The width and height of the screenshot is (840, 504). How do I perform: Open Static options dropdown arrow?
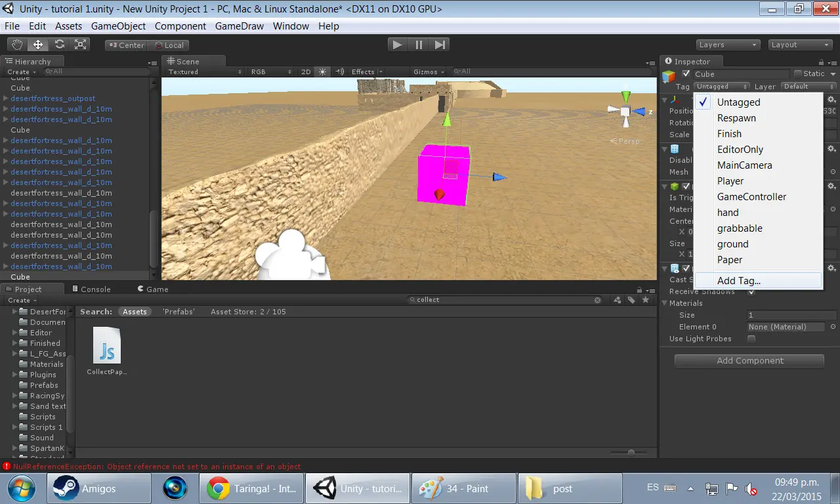pos(832,73)
